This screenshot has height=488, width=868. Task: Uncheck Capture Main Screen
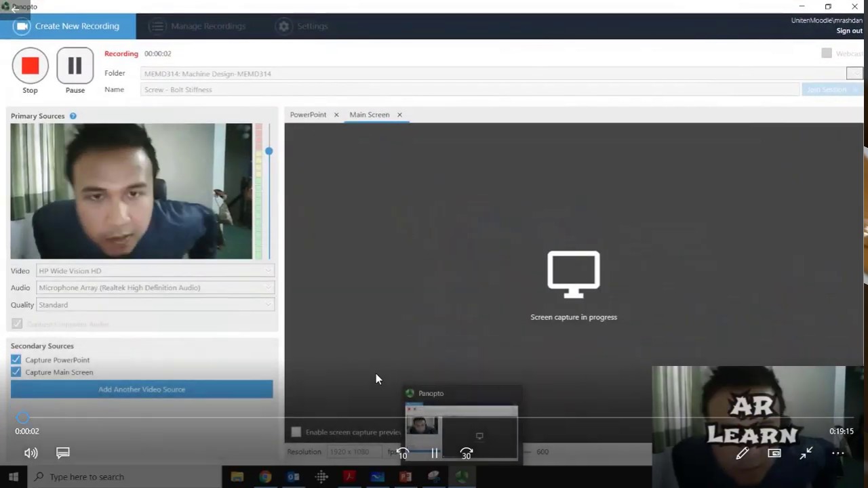click(16, 372)
